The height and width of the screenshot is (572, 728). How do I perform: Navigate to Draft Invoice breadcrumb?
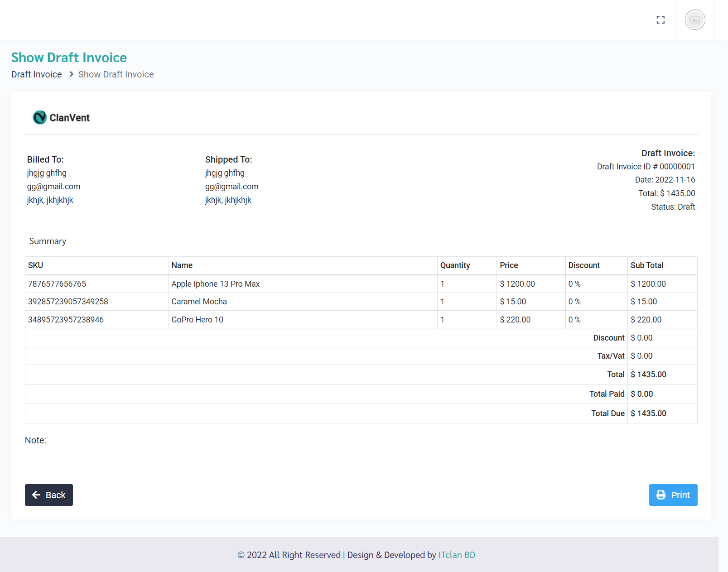(37, 74)
